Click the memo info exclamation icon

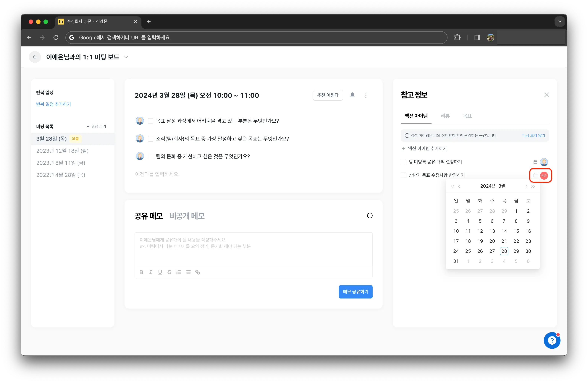pos(370,216)
